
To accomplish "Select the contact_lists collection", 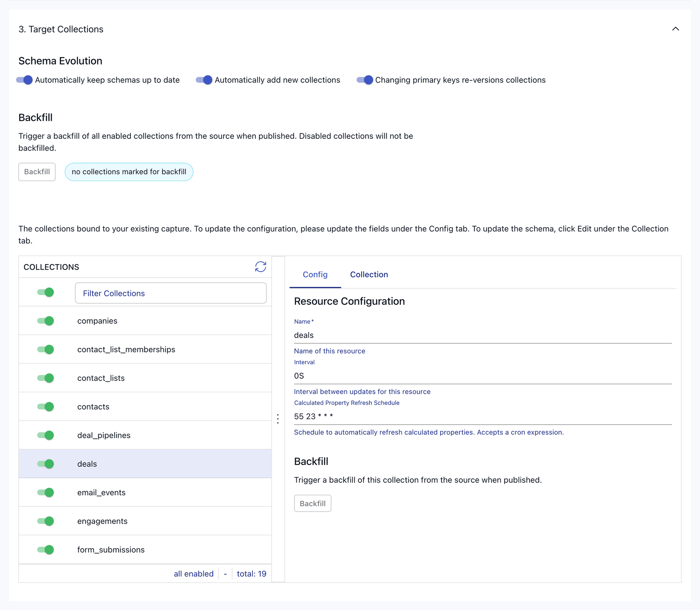I will 145,378.
